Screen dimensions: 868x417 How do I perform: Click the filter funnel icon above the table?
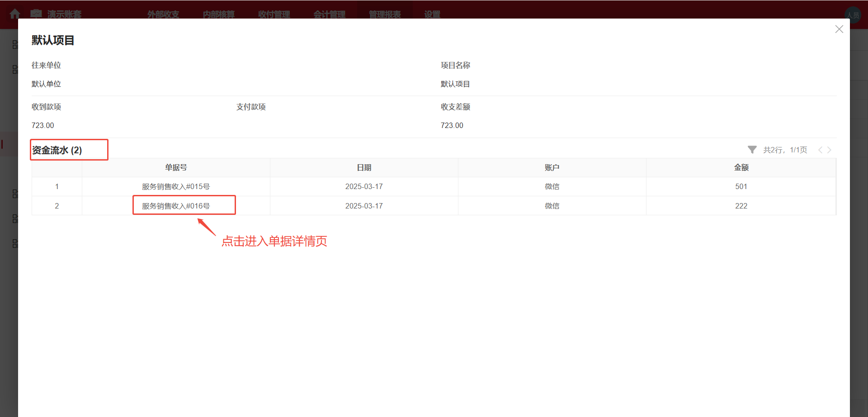coord(752,149)
